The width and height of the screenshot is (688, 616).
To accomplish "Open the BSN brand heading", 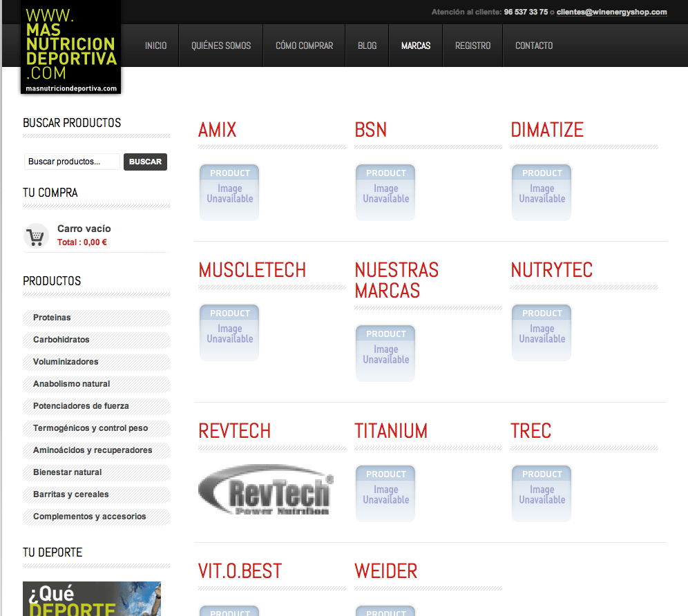I will tap(371, 130).
